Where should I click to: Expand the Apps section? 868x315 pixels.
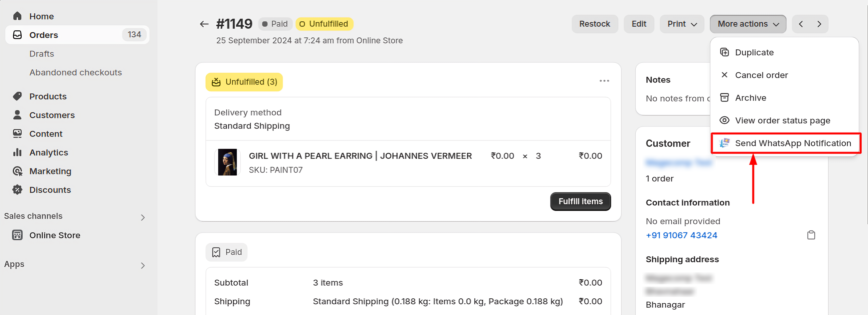[x=143, y=266]
